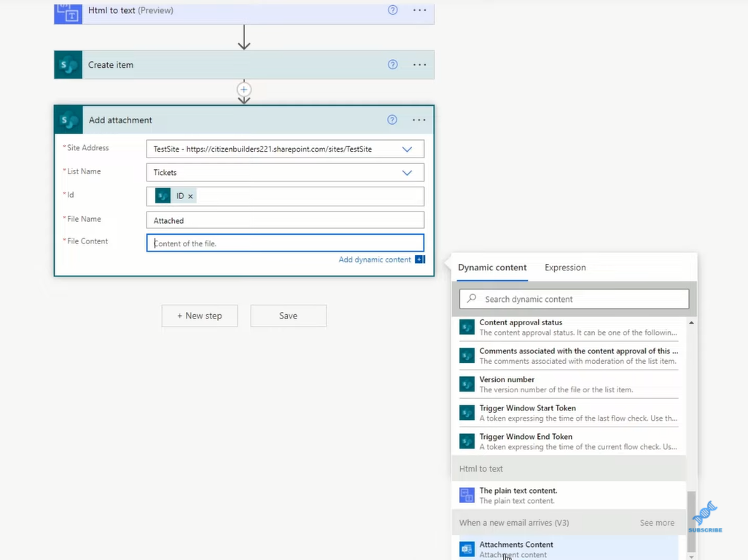Click the Add dynamic content link
The width and height of the screenshot is (748, 560).
375,260
